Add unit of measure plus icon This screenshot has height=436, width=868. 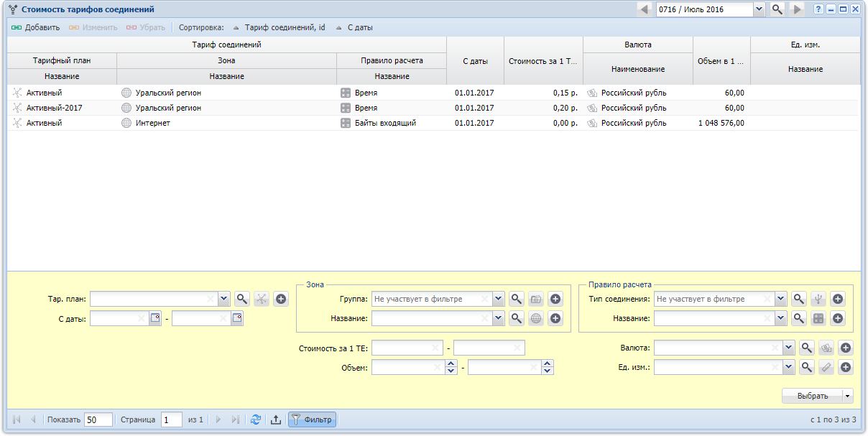tap(846, 367)
